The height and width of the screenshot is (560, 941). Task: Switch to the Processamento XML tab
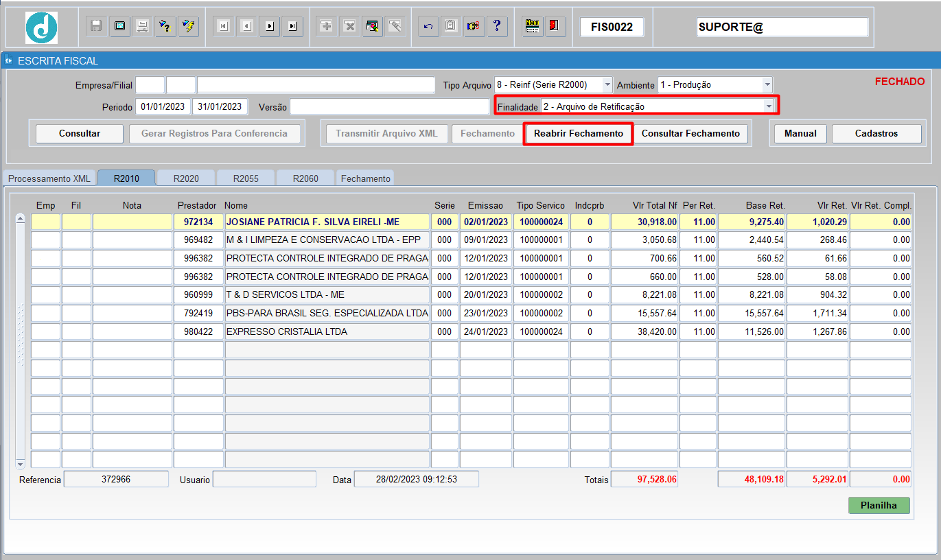coord(49,178)
